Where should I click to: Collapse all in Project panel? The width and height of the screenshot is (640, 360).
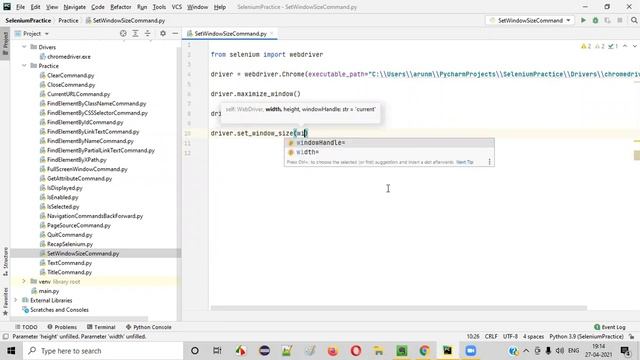(x=147, y=33)
